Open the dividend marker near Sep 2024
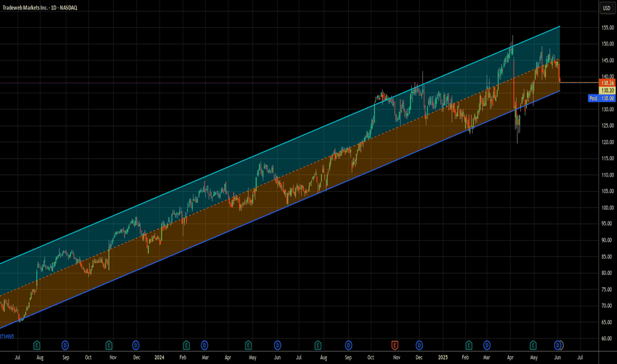 348,345
